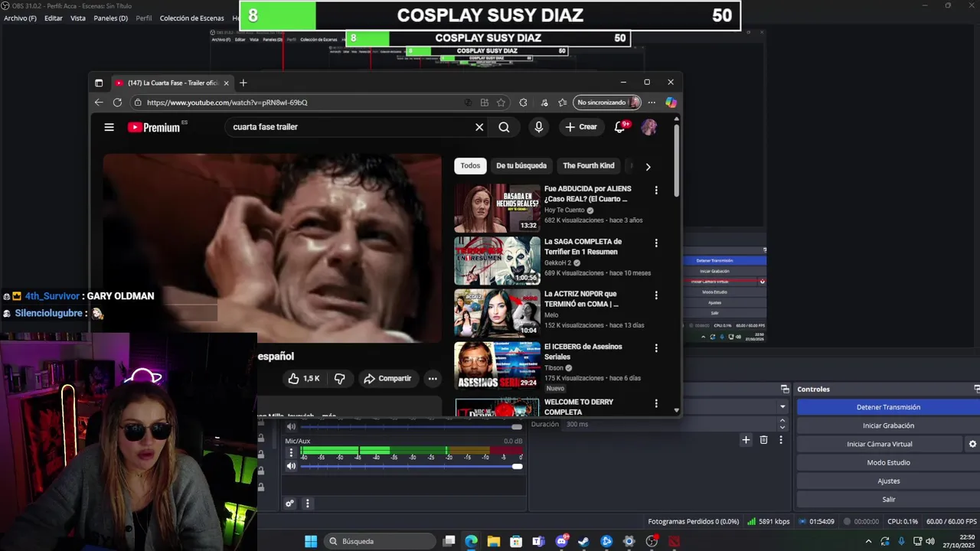Open YouTube account avatar menu
Image resolution: width=980 pixels, height=551 pixels.
pos(648,127)
